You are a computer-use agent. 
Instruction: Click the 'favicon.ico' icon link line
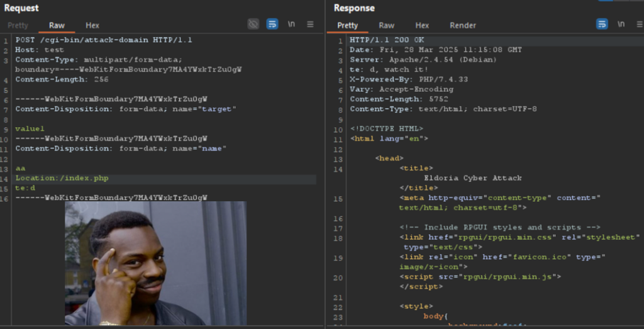click(502, 262)
